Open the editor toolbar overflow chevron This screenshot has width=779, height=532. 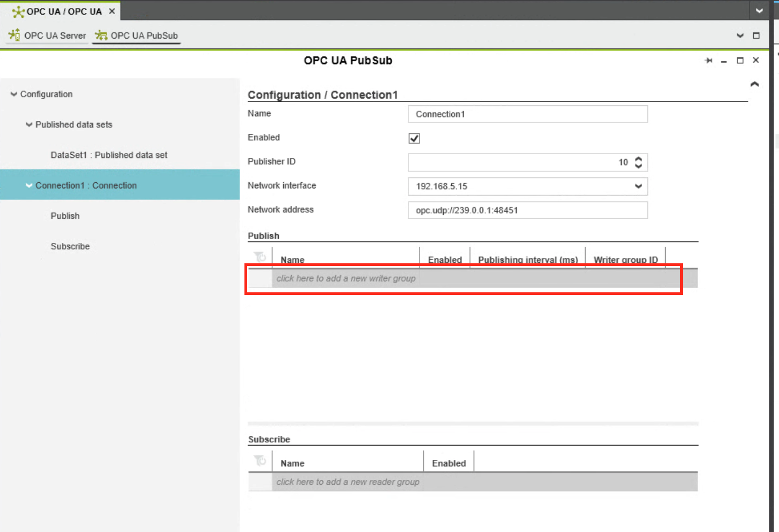tap(740, 35)
